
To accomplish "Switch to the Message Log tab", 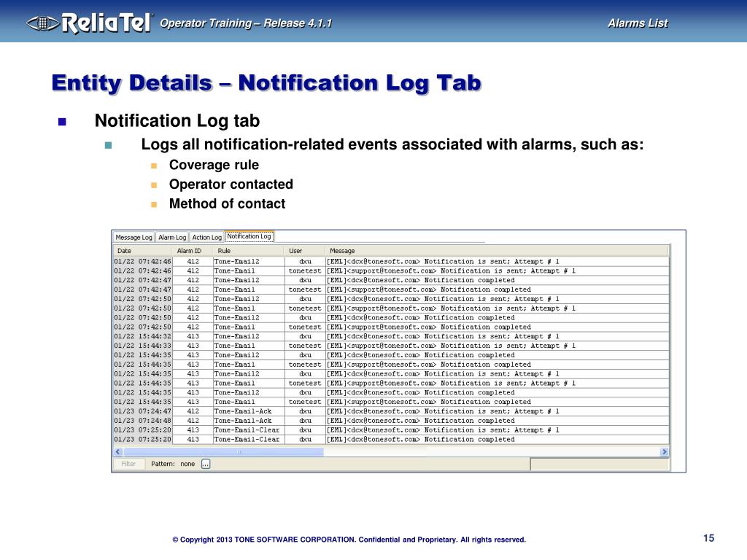I will [x=133, y=237].
